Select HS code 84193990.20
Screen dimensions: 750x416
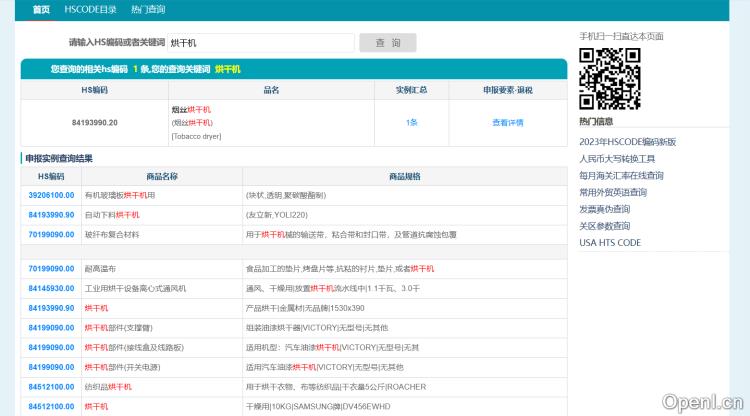[x=95, y=122]
